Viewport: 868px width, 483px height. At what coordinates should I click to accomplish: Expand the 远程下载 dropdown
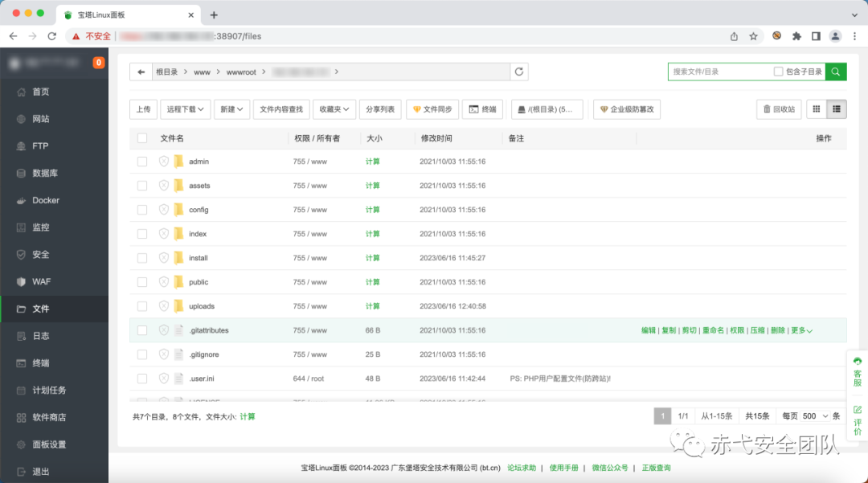point(185,109)
